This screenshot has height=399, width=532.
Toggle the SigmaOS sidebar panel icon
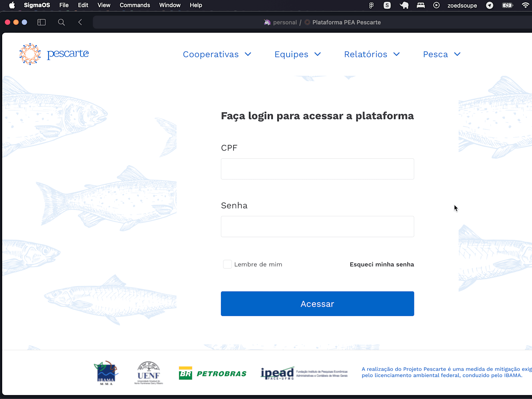coord(41,22)
